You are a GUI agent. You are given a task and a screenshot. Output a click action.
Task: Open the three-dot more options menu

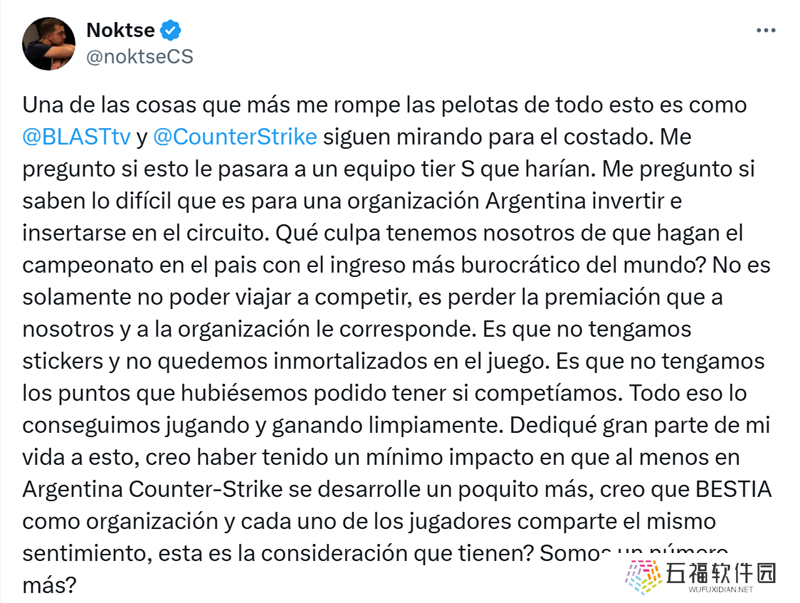coord(766,31)
